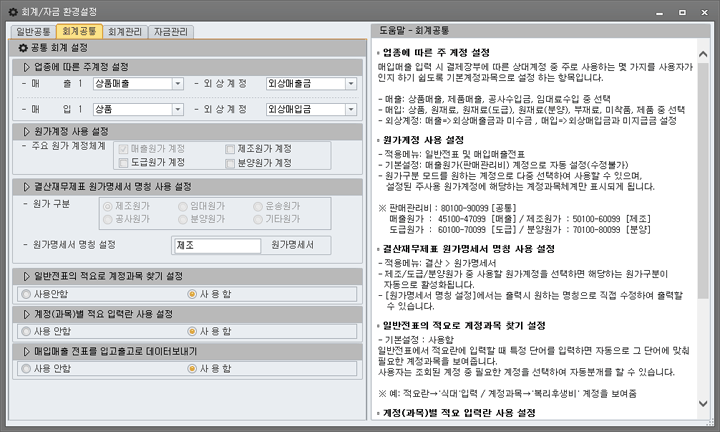Click the triangle beside 계정(과목)별 적요 입력란 사용 설정
This screenshot has height=432, width=720.
click(x=27, y=314)
